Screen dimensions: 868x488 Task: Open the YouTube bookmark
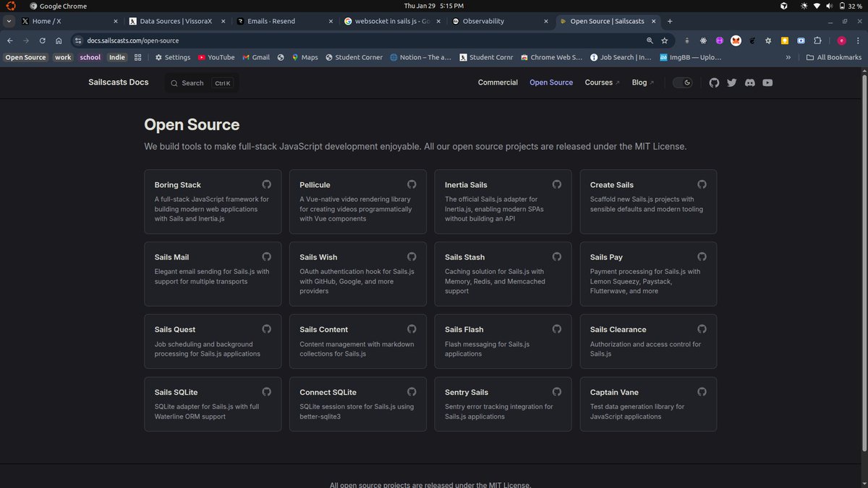tap(216, 57)
